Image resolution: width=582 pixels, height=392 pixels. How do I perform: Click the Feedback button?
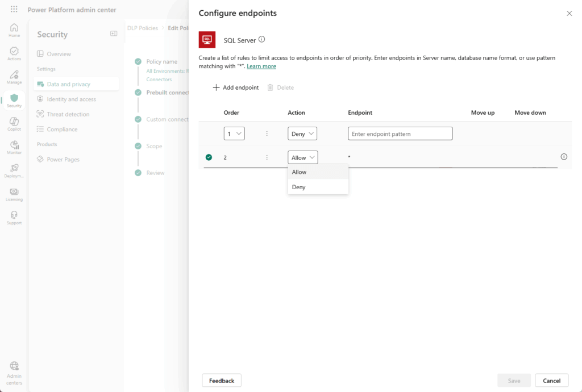pos(222,381)
